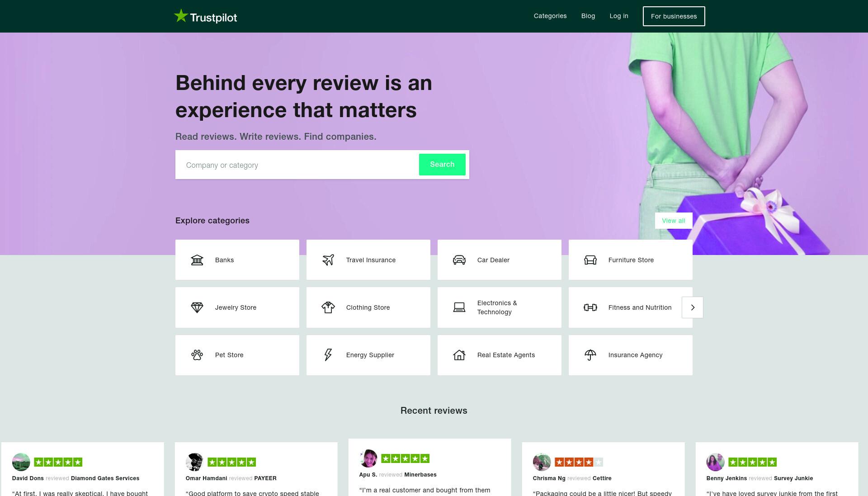
Task: Click the star rating on Benny Jenkins' review
Action: (753, 462)
